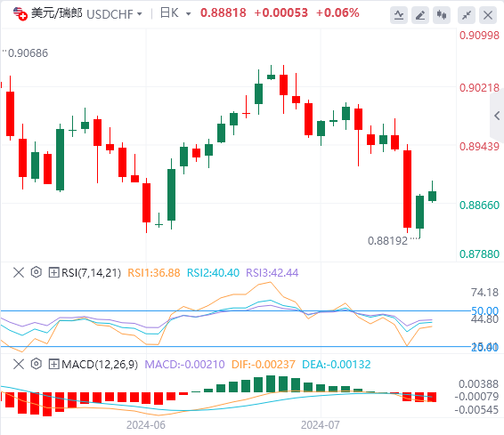Click the 0.87880 price axis label

point(479,254)
